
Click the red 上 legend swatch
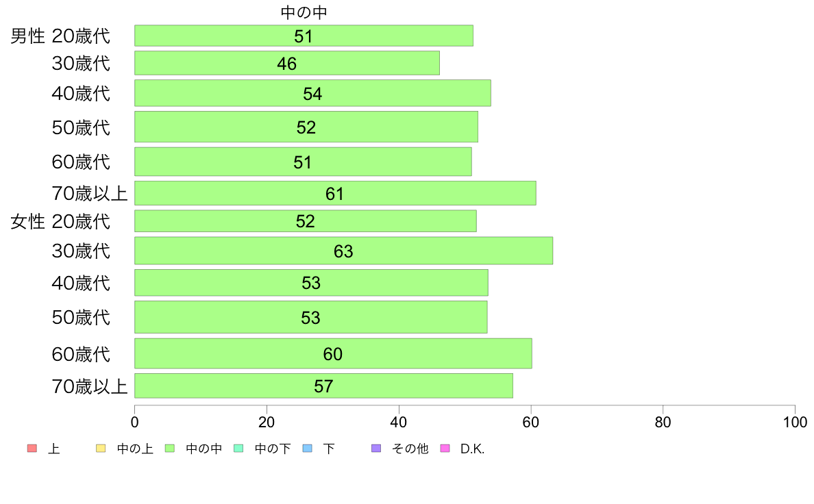pyautogui.click(x=32, y=449)
